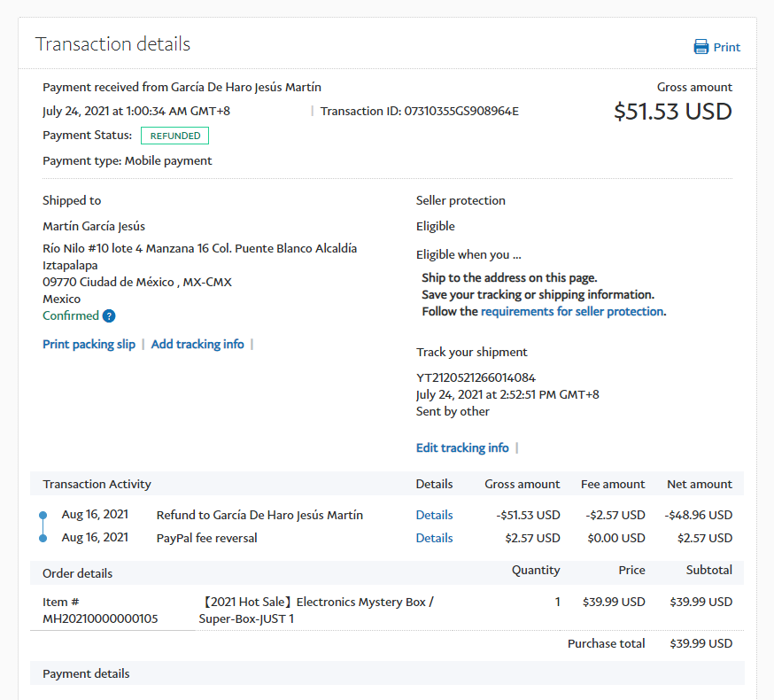Open Details for the refund row
Viewport: 774px width, 700px height.
[434, 515]
